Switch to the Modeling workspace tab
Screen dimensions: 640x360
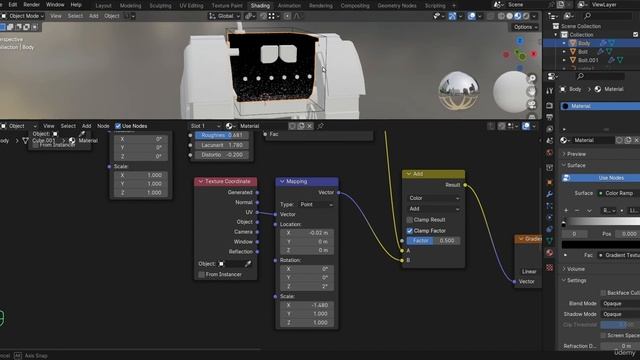tap(130, 6)
